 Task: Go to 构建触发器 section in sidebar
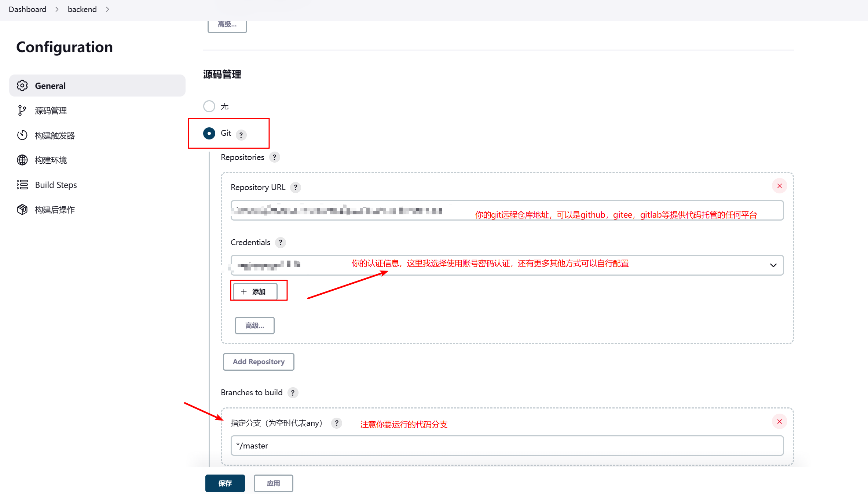[55, 135]
